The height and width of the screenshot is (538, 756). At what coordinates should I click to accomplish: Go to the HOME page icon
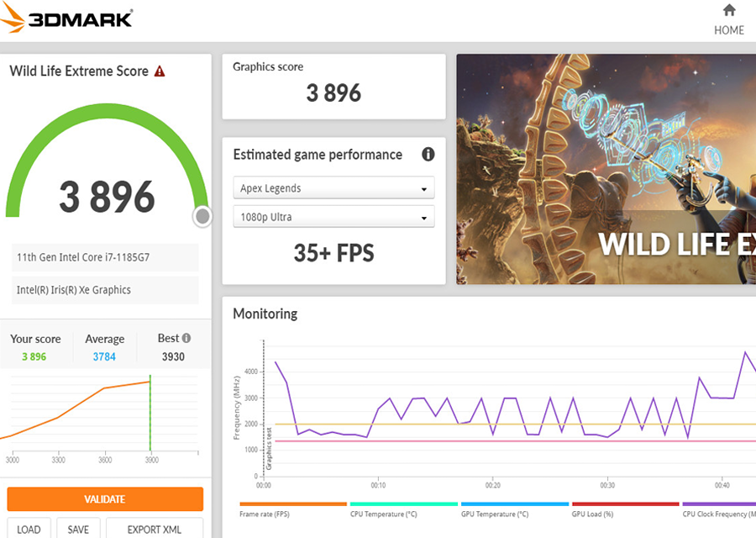click(x=729, y=10)
